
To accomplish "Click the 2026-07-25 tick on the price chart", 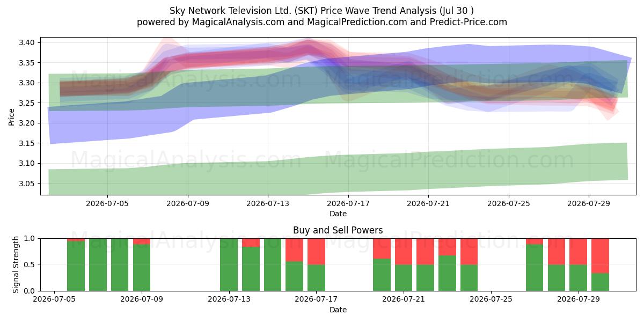I will tap(509, 203).
